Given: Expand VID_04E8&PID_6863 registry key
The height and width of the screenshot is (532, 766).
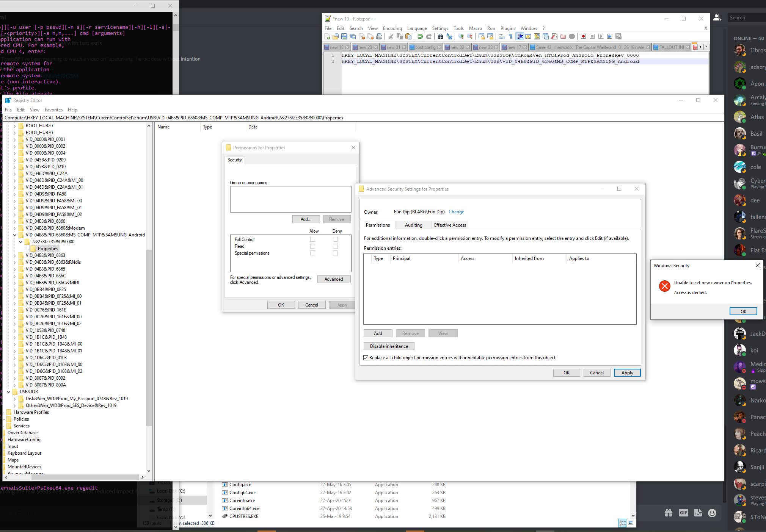Looking at the screenshot, I should coord(15,255).
